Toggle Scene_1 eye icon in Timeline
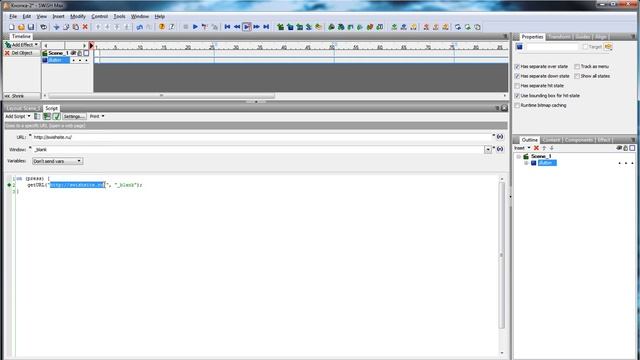The height and width of the screenshot is (360, 640). pos(73,53)
